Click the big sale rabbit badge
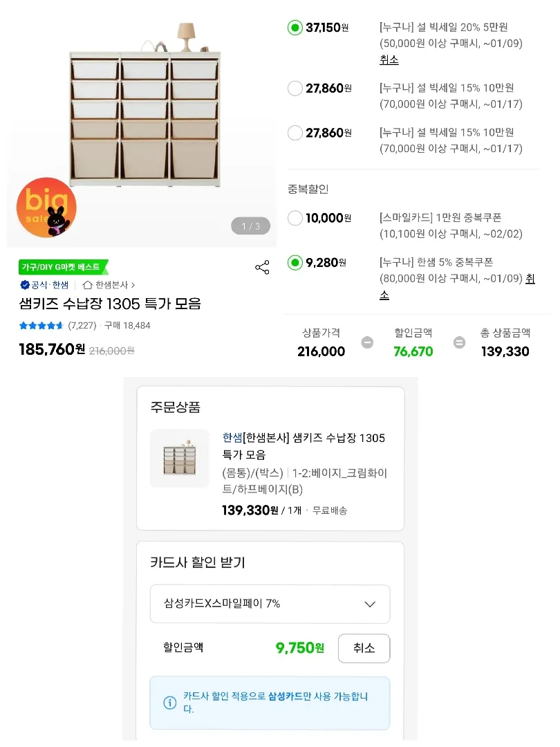The height and width of the screenshot is (747, 560). (47, 207)
